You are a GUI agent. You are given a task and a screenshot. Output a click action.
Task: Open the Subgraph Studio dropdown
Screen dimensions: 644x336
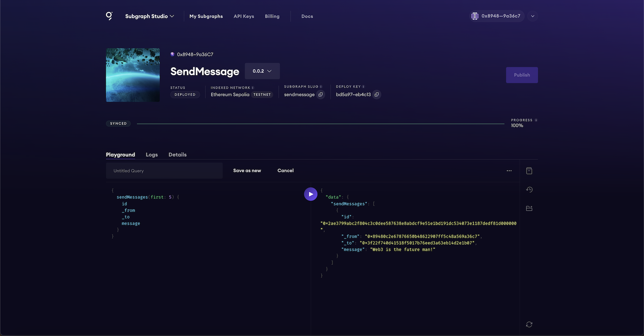pos(149,16)
